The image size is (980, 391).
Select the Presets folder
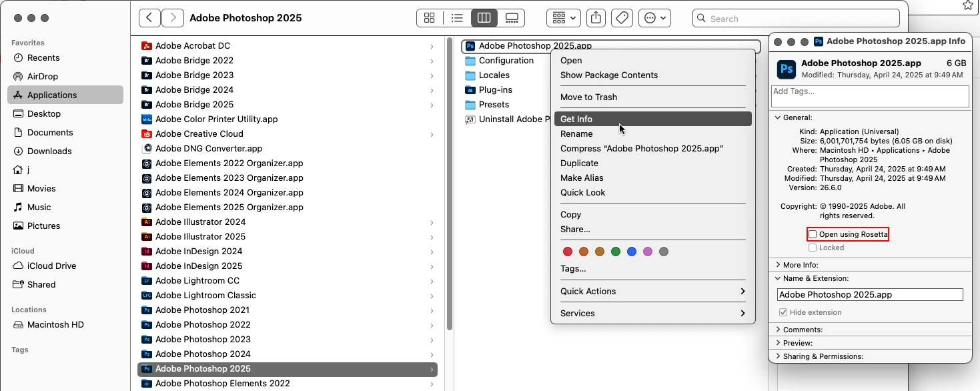(x=494, y=104)
